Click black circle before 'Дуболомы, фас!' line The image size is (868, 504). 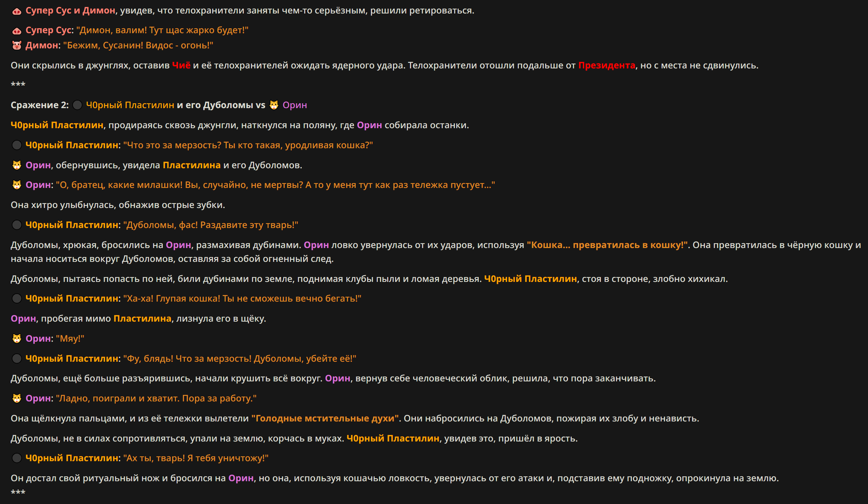(x=17, y=225)
